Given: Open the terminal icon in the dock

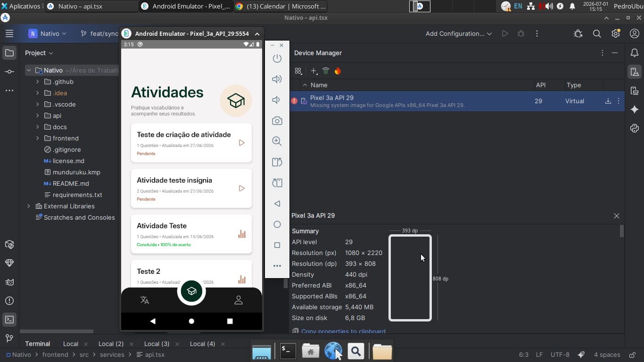Looking at the screenshot, I should tap(288, 351).
